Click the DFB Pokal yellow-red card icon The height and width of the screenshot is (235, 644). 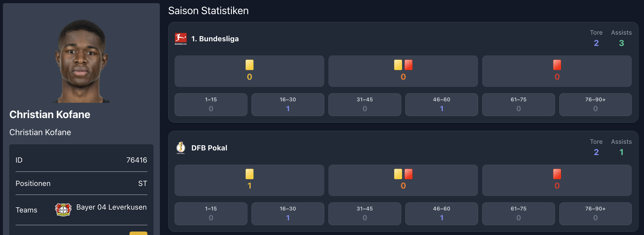[x=403, y=174]
